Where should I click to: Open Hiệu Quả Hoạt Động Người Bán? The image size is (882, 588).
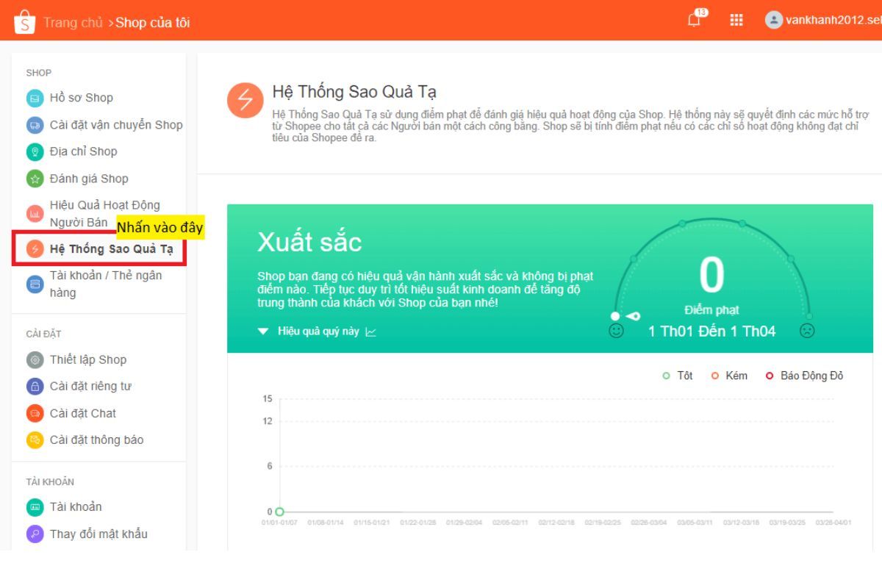click(x=105, y=214)
